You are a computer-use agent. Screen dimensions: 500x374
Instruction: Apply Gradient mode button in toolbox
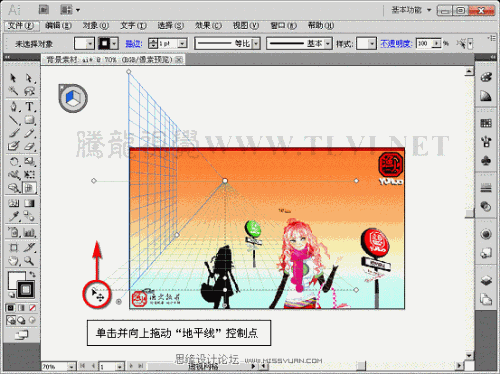click(x=21, y=308)
